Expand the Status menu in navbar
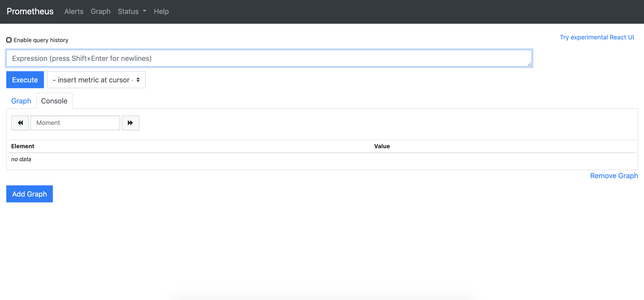This screenshot has height=300, width=644. point(132,11)
